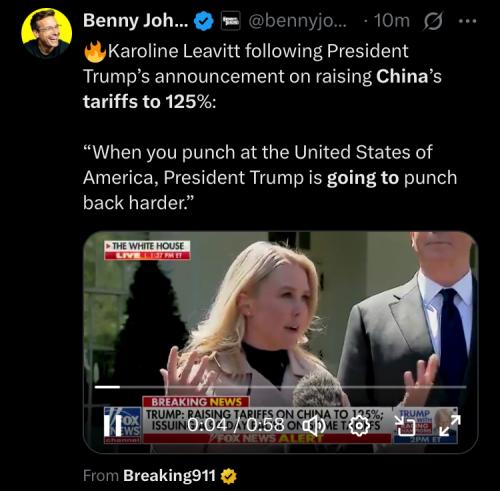Toggle picture-in-picture mini player mode
500x491 pixels.
point(405,426)
